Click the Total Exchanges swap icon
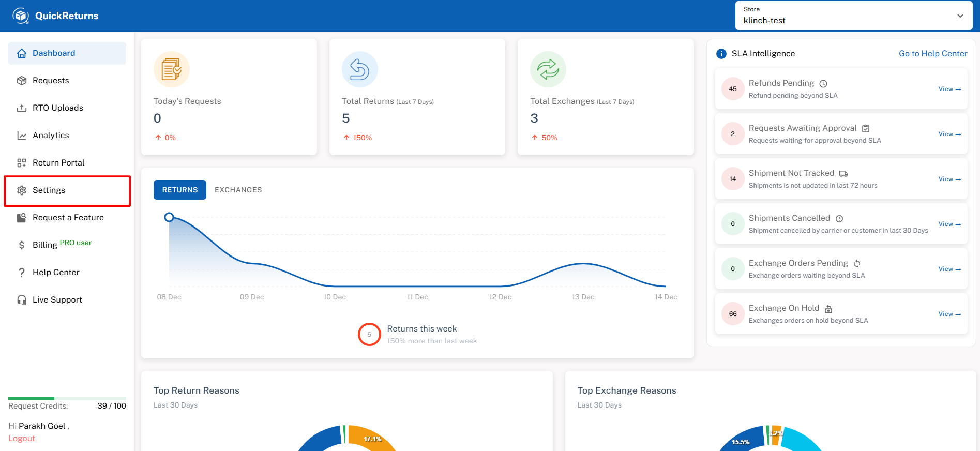Image resolution: width=980 pixels, height=451 pixels. click(548, 69)
